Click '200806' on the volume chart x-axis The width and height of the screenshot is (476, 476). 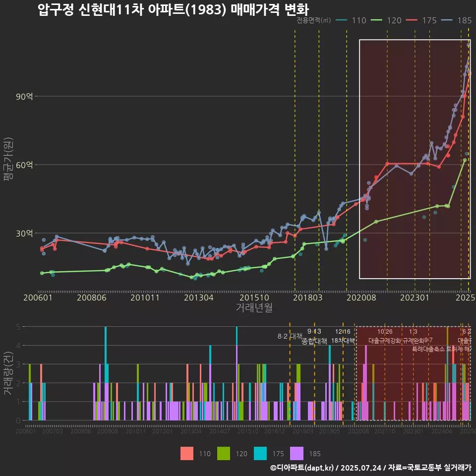point(81,431)
